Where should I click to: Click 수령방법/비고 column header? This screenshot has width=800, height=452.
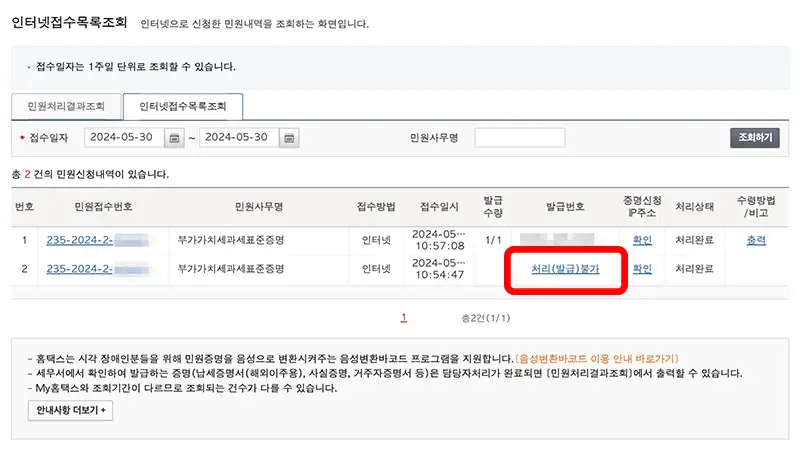pos(756,207)
